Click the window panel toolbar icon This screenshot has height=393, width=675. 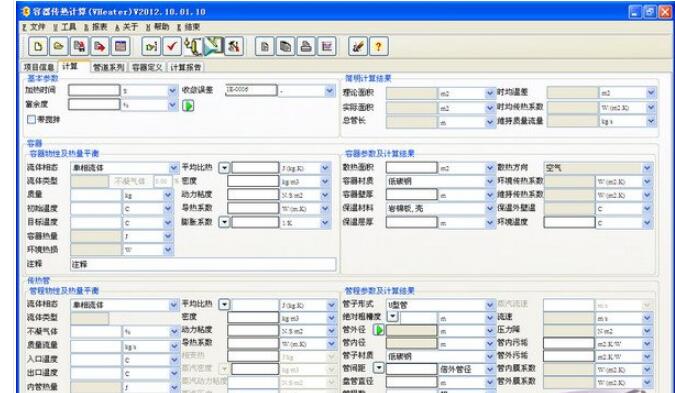(121, 46)
